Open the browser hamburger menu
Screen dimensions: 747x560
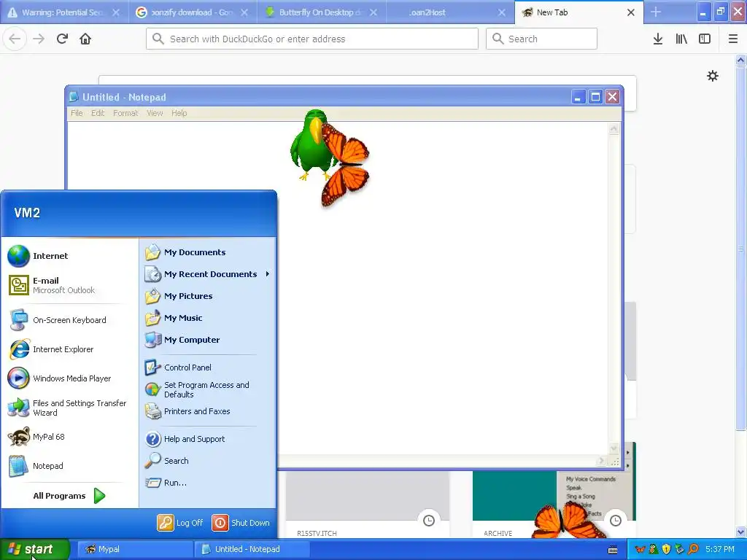click(733, 39)
